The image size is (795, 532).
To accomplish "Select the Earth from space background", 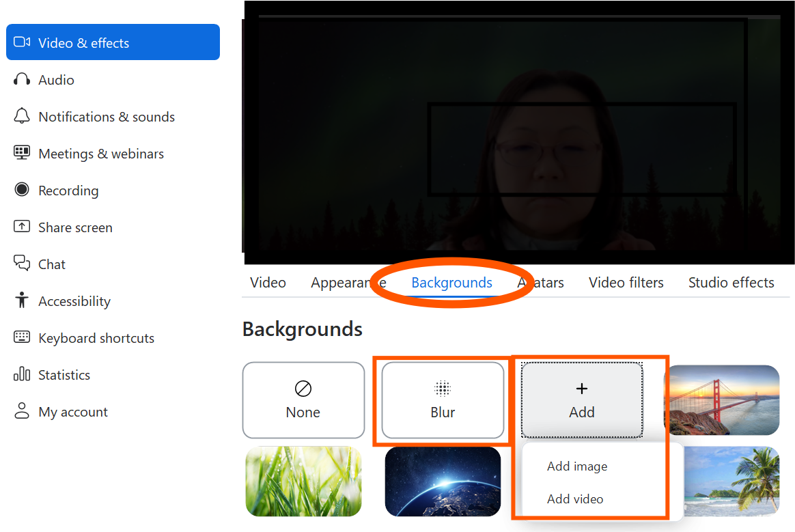I will click(x=443, y=481).
